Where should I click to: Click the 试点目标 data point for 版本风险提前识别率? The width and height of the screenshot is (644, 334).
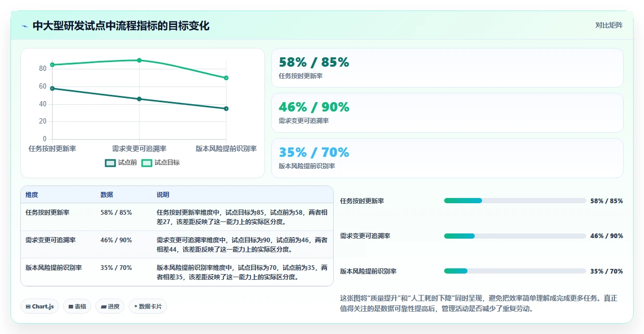coord(226,78)
